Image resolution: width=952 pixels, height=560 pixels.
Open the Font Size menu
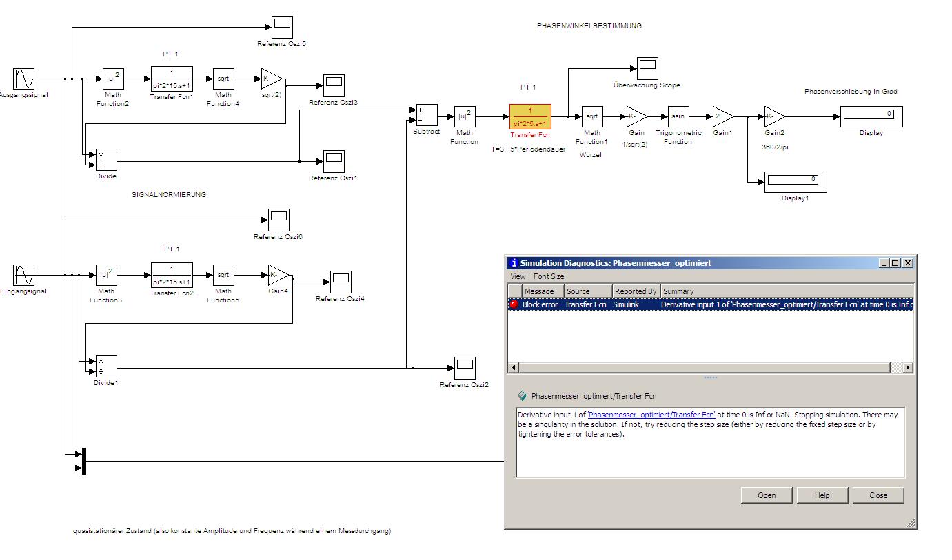tap(549, 276)
